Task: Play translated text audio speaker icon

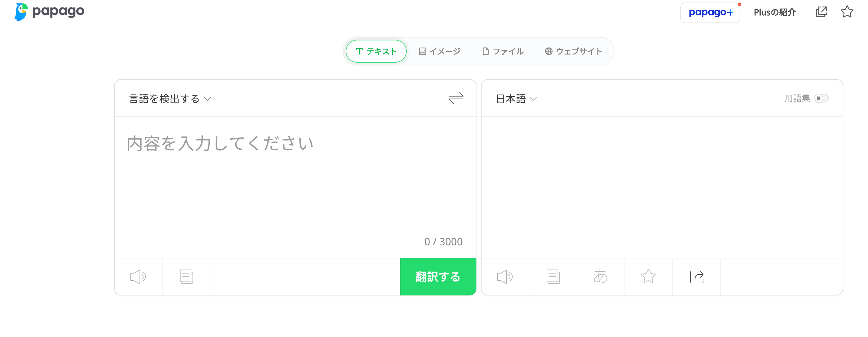Action: pyautogui.click(x=505, y=277)
